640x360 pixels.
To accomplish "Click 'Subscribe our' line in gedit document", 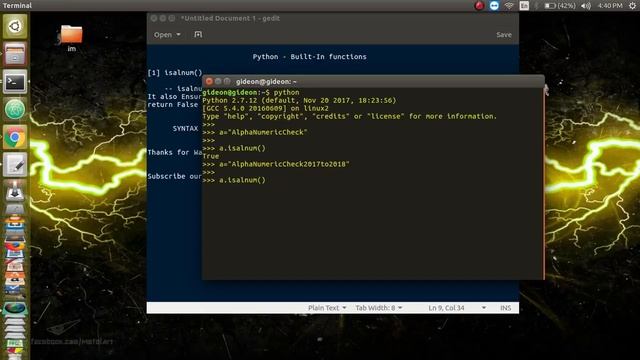I will [x=175, y=176].
